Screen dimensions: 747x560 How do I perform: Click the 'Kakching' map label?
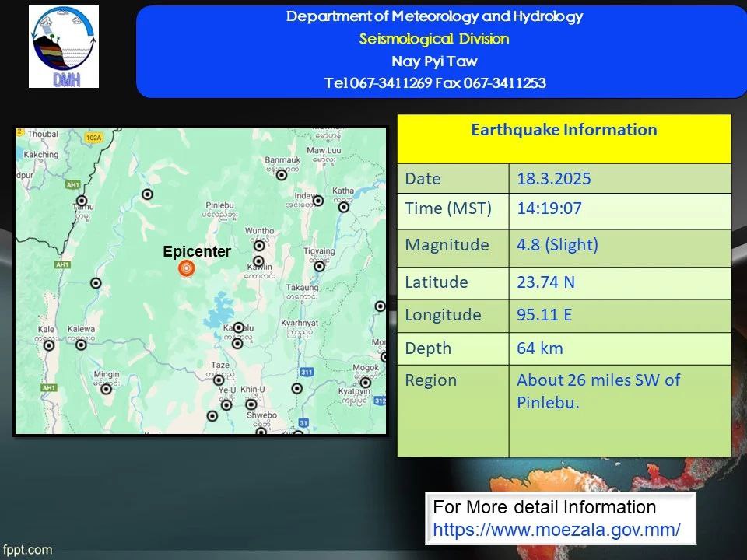click(x=41, y=155)
